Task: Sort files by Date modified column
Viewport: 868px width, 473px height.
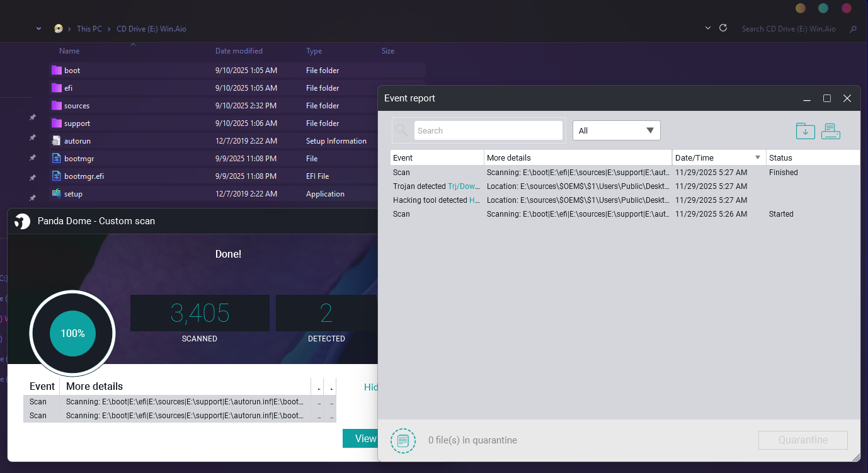Action: tap(239, 51)
